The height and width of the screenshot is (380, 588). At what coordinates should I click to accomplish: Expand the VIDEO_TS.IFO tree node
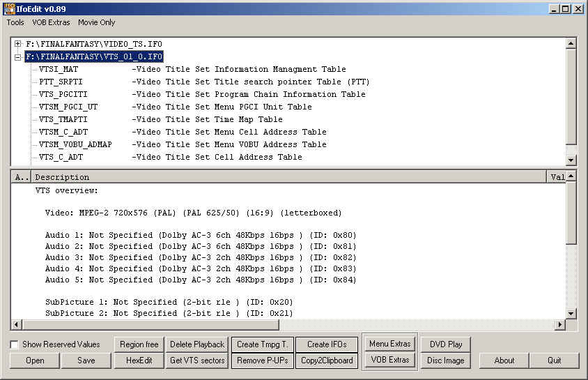(17, 43)
